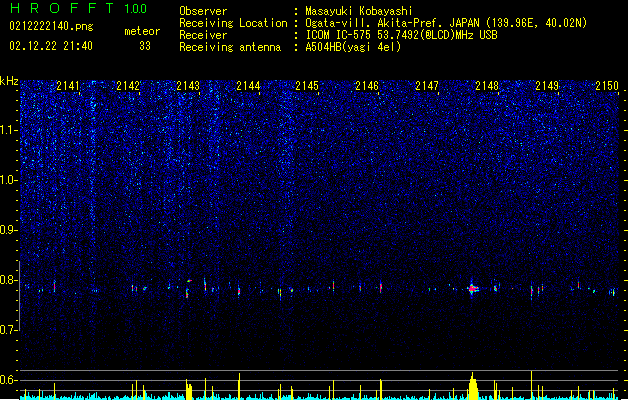
Task: Click the 2150 time marker
Action: pos(607,86)
